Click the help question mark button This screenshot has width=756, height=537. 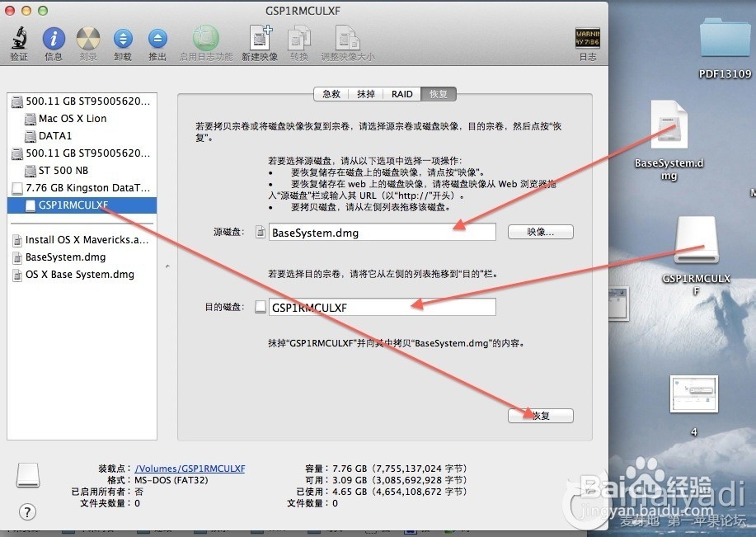(27, 511)
